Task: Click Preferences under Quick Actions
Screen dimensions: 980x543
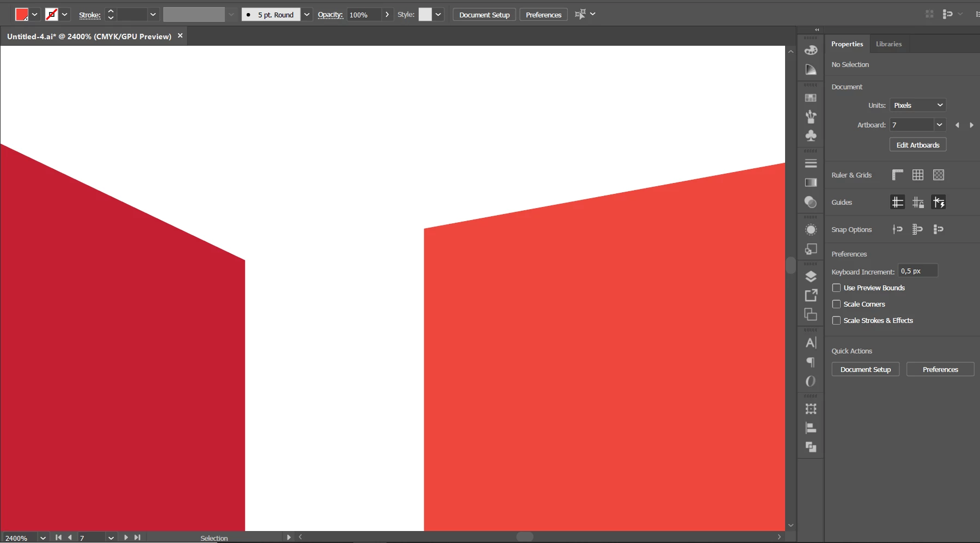Action: tap(940, 369)
